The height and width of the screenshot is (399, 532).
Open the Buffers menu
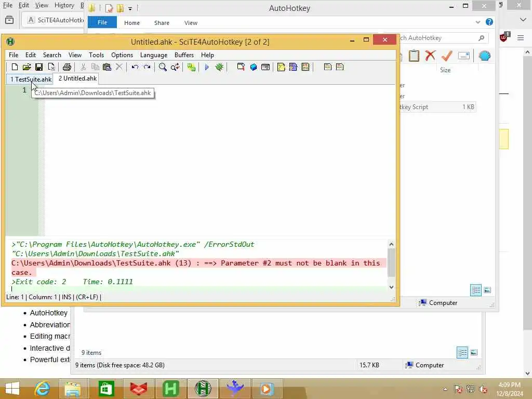tap(184, 55)
